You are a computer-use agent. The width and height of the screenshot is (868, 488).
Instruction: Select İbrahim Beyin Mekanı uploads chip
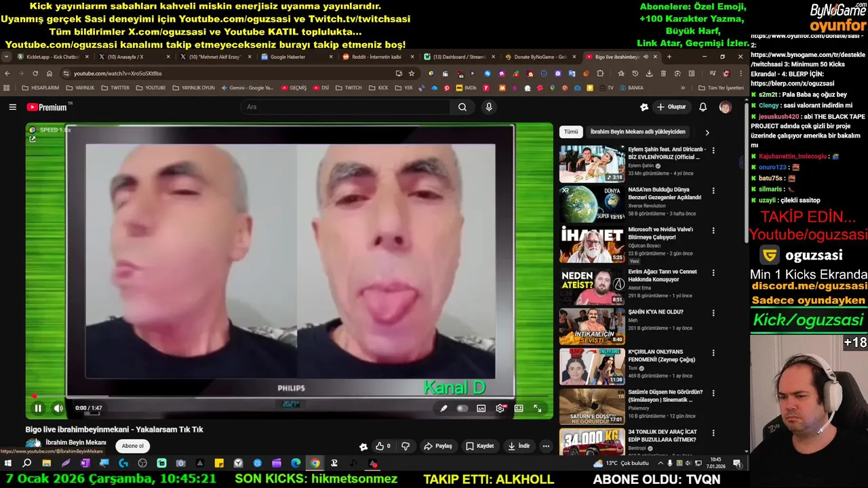637,132
